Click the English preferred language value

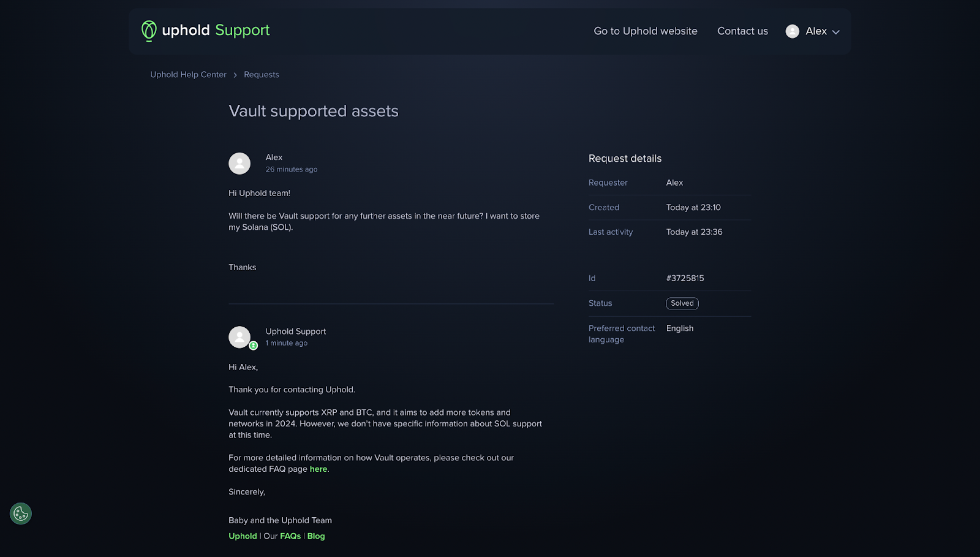tap(680, 328)
